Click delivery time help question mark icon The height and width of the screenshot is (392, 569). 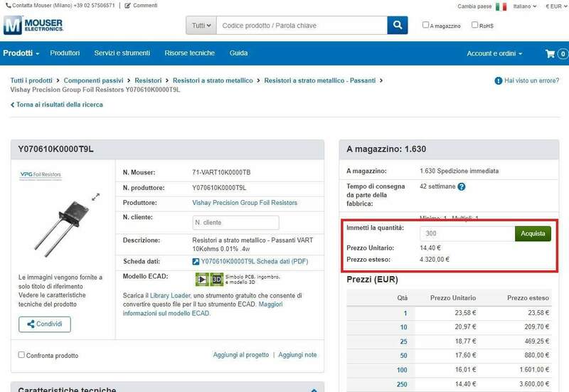(x=461, y=187)
